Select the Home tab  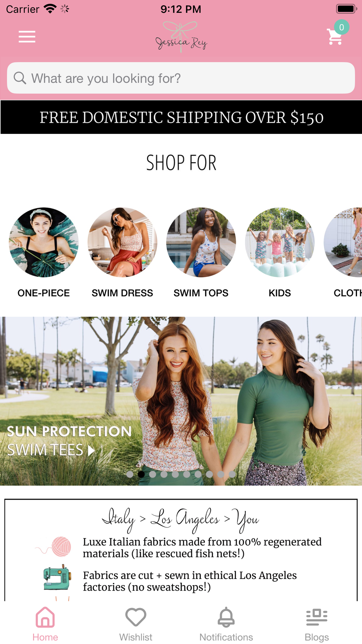pos(45,624)
